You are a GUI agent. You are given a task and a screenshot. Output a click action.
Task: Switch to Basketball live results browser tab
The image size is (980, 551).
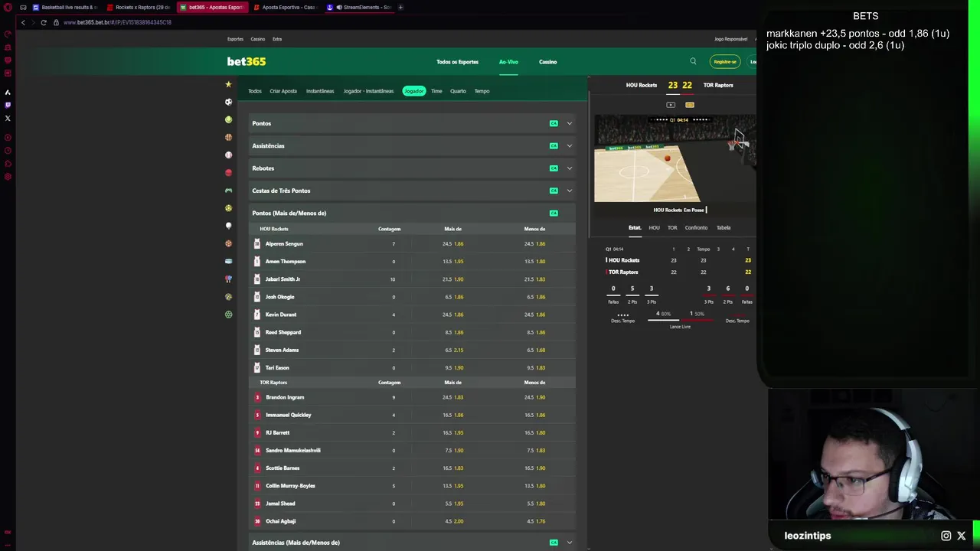(x=65, y=7)
